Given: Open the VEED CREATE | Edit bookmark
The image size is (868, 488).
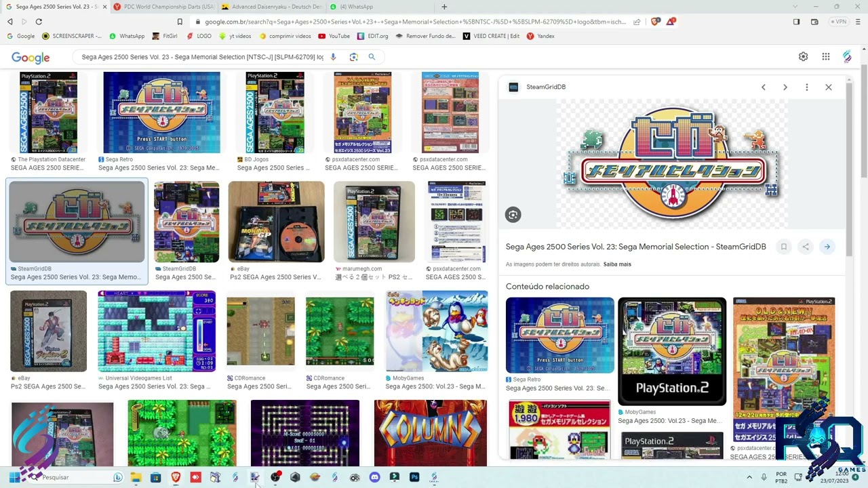Looking at the screenshot, I should coord(491,36).
